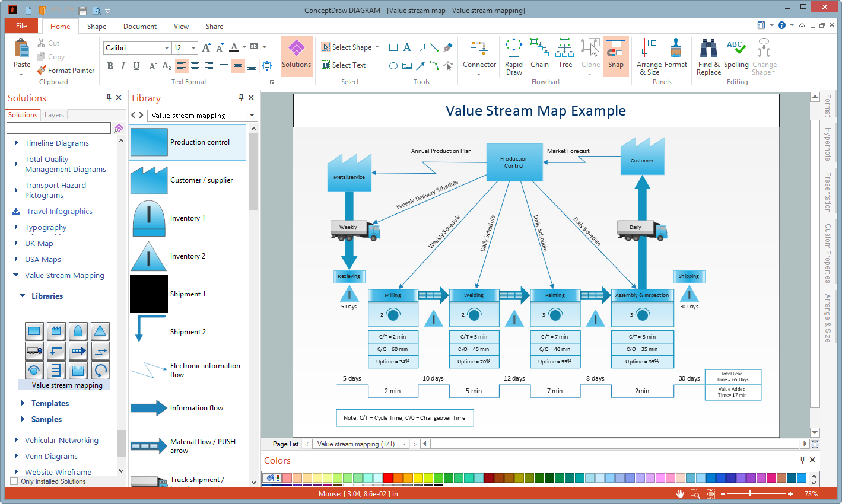Click the Chain flowchart tool
Image resolution: width=842 pixels, height=504 pixels.
click(x=539, y=55)
